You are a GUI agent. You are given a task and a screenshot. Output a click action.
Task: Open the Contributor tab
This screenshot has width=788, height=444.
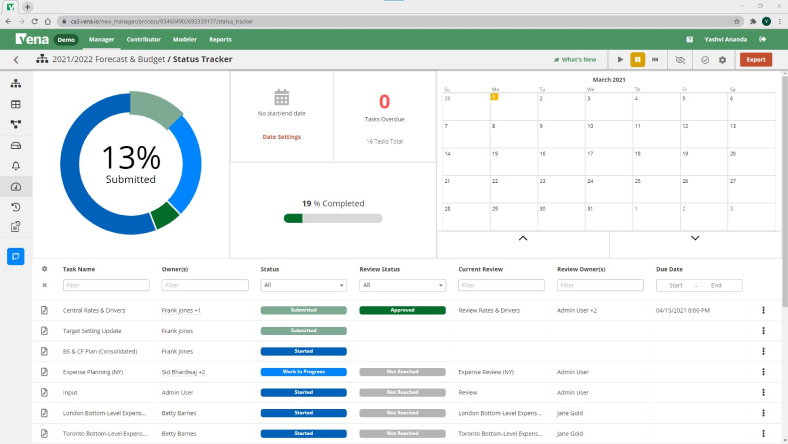[144, 39]
